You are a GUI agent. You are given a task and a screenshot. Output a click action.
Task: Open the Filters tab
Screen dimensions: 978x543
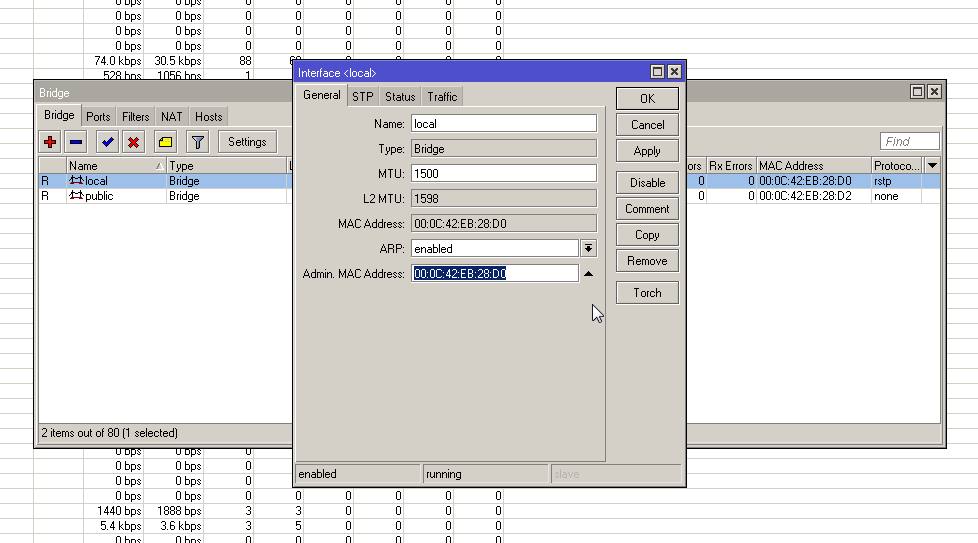(x=135, y=117)
